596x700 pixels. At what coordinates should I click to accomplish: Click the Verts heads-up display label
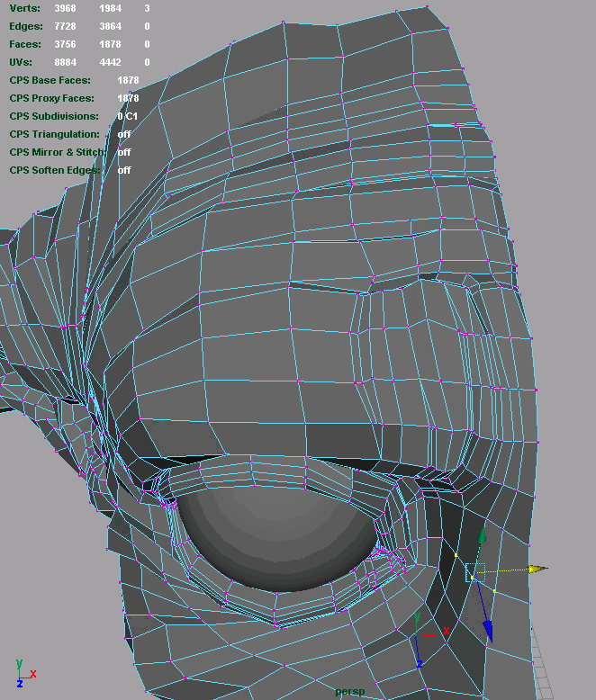click(x=24, y=8)
